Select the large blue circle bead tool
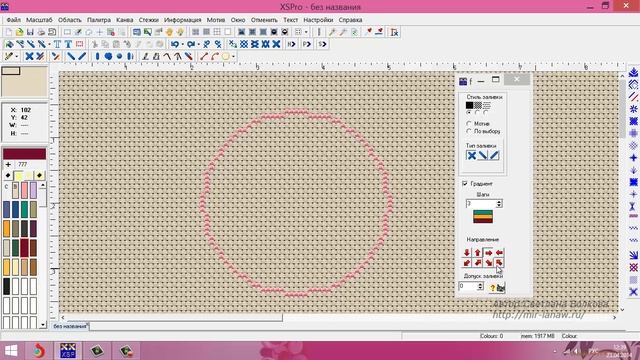 (x=108, y=56)
